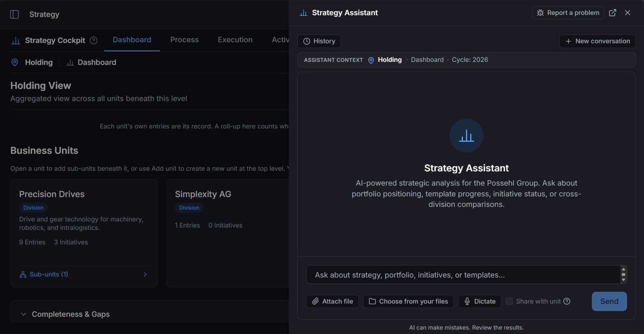Switch to the Process tab

tap(184, 40)
